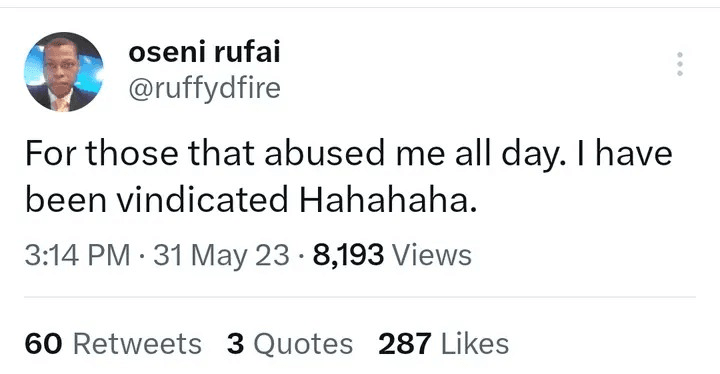This screenshot has width=720, height=374.
Task: Open the Views label for tweet analytics
Action: point(431,255)
